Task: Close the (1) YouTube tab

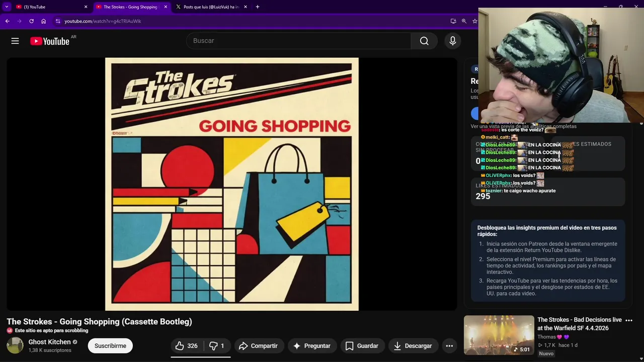Action: click(86, 7)
